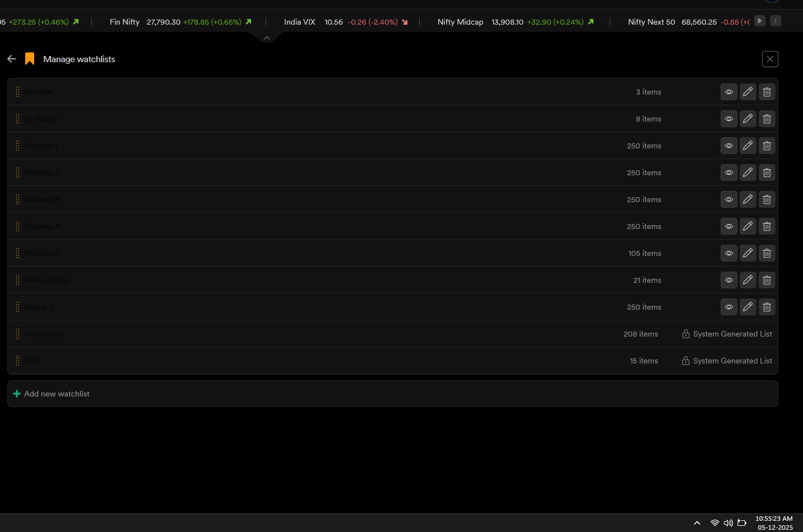The image size is (803, 532).
Task: Click the trash icon for 50pop 1
Action: [x=767, y=307]
